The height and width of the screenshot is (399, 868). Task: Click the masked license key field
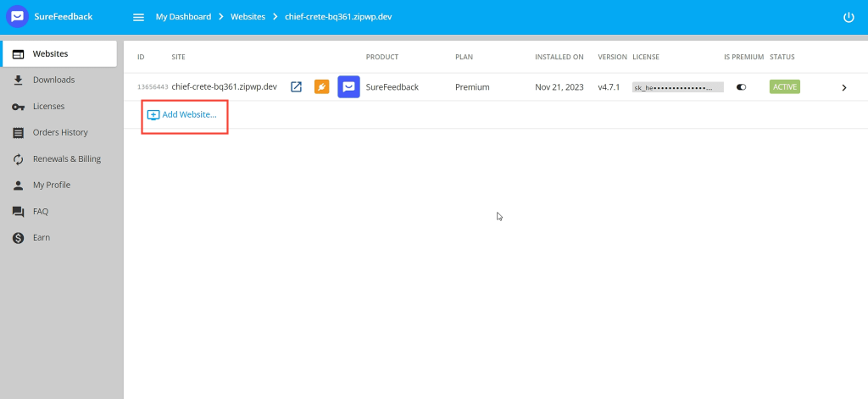point(677,87)
